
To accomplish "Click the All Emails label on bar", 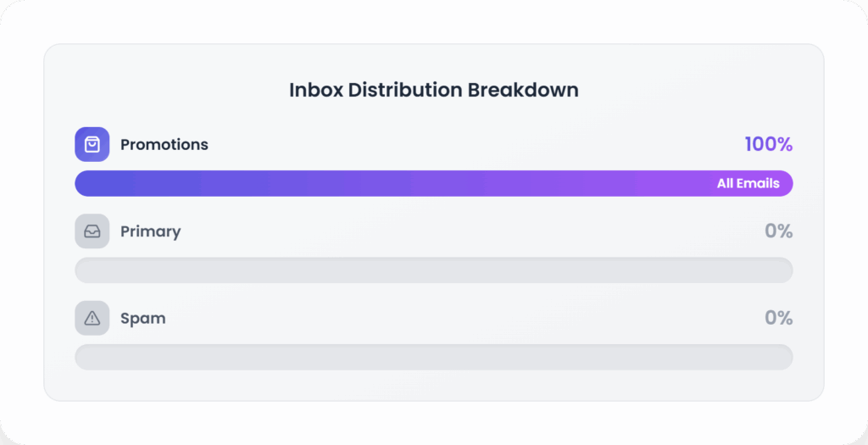I will pos(748,183).
